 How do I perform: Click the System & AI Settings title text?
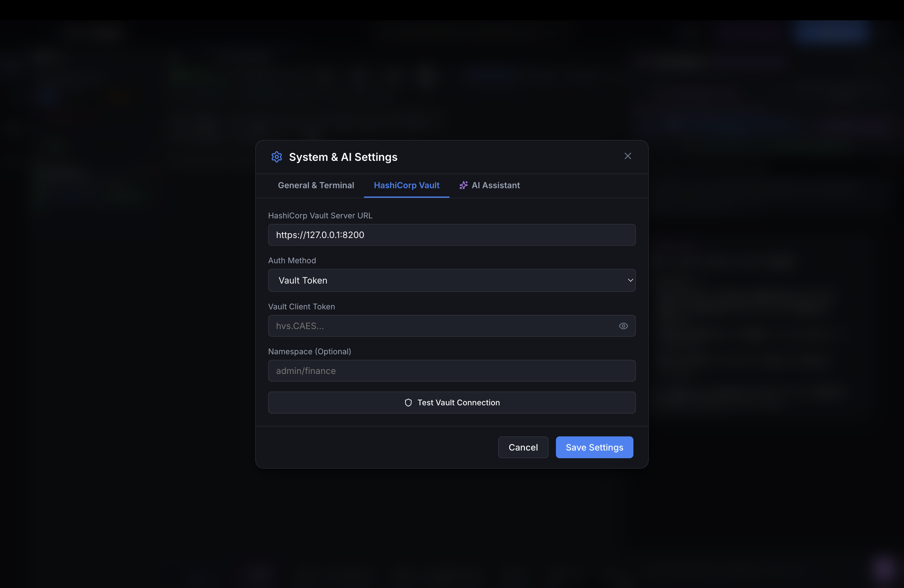pyautogui.click(x=343, y=157)
